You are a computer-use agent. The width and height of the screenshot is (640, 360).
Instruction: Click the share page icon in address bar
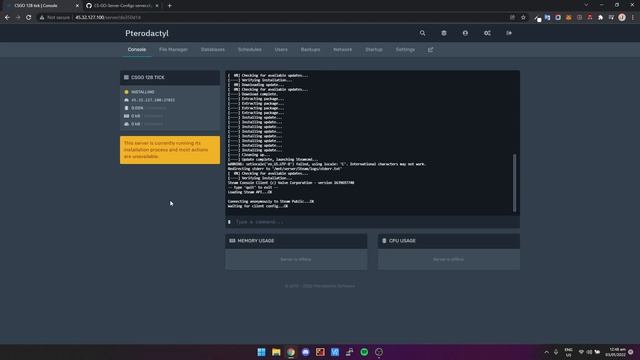[x=512, y=18]
